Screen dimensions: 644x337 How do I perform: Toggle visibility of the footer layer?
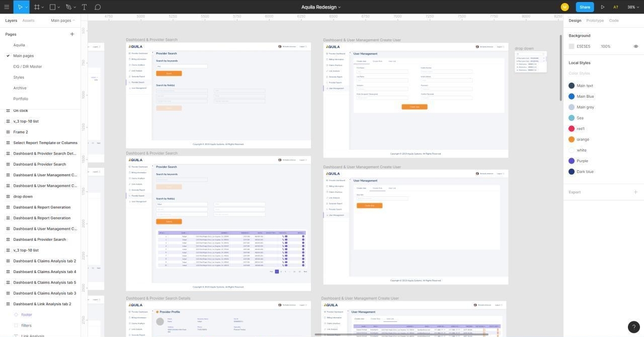tap(75, 314)
